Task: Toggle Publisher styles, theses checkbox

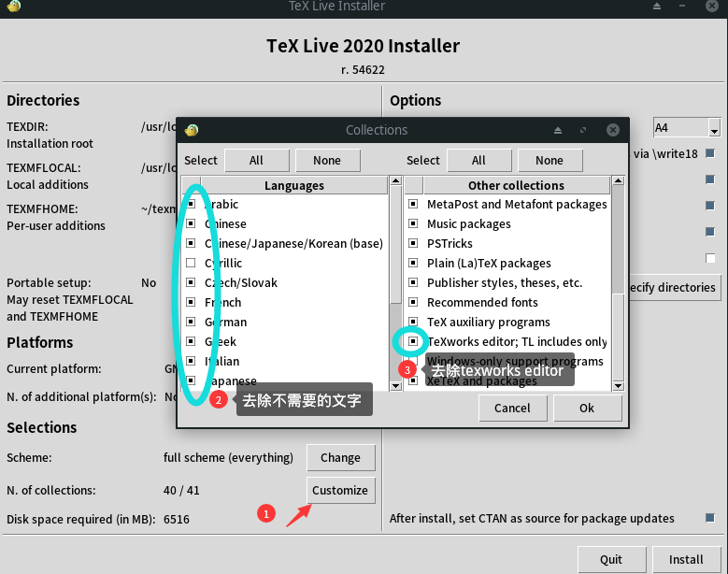Action: pos(413,282)
